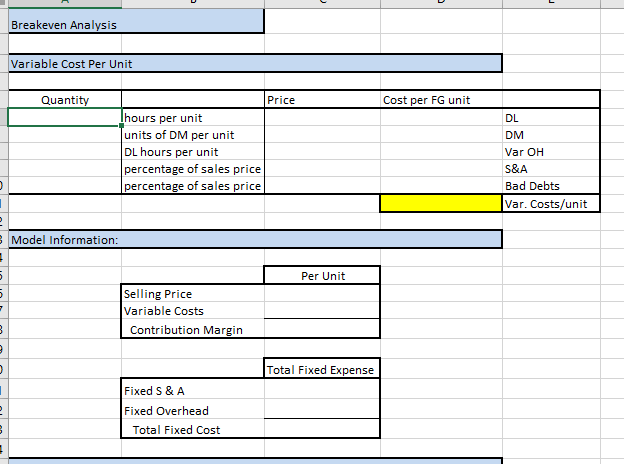Click the Per Unit value cell next to Variable Costs

point(322,311)
